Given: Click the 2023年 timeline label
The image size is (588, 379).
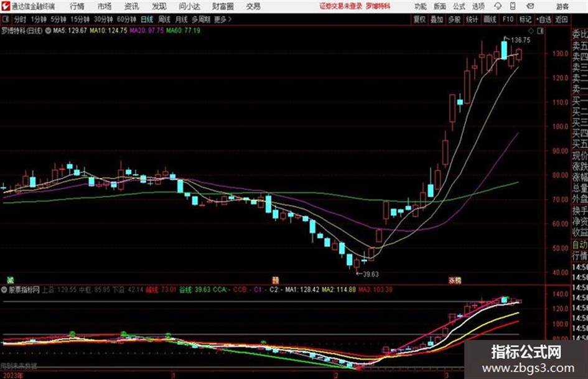Looking at the screenshot, I should point(12,375).
